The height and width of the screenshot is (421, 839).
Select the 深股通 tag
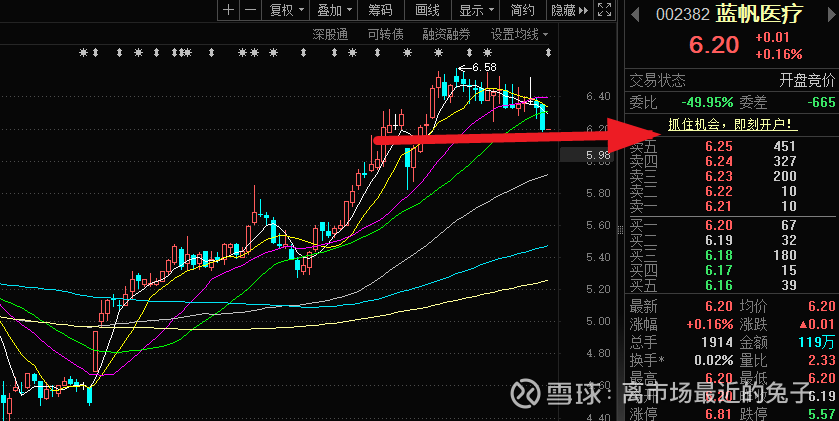(330, 35)
